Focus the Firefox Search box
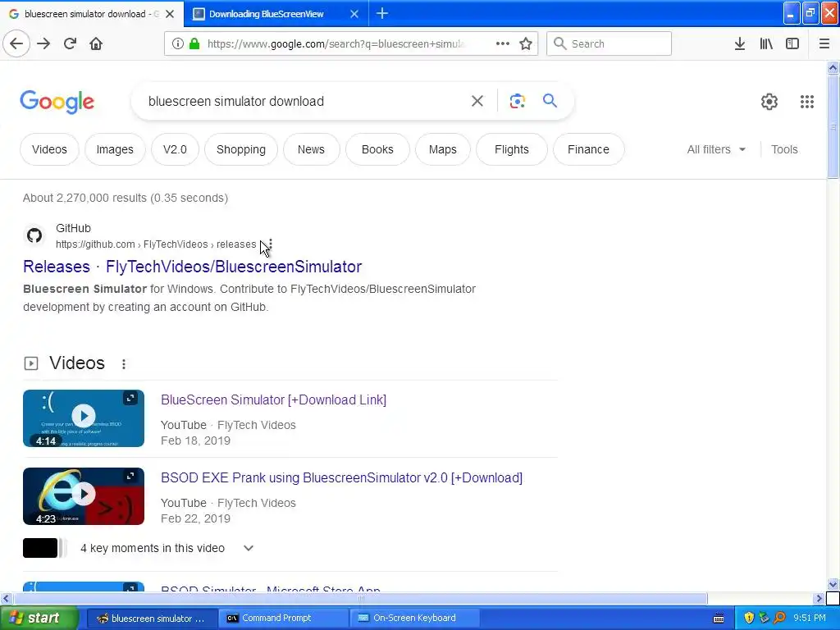 click(609, 43)
